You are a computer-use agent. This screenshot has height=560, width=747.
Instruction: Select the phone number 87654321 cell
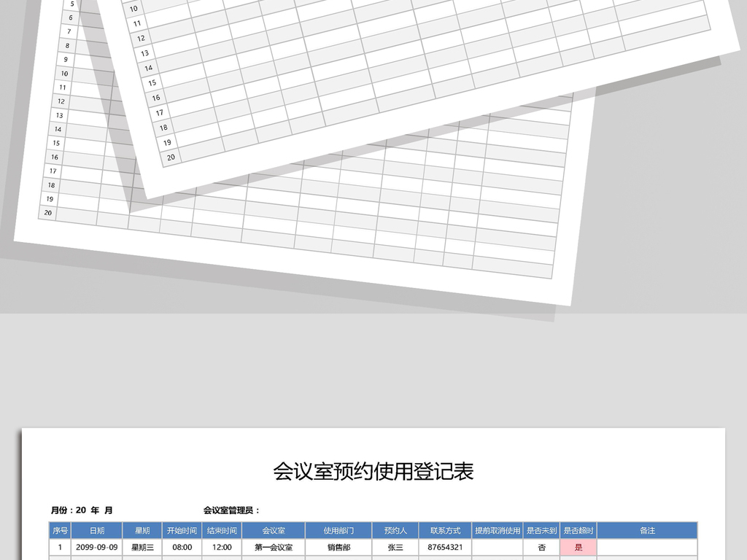(x=444, y=547)
